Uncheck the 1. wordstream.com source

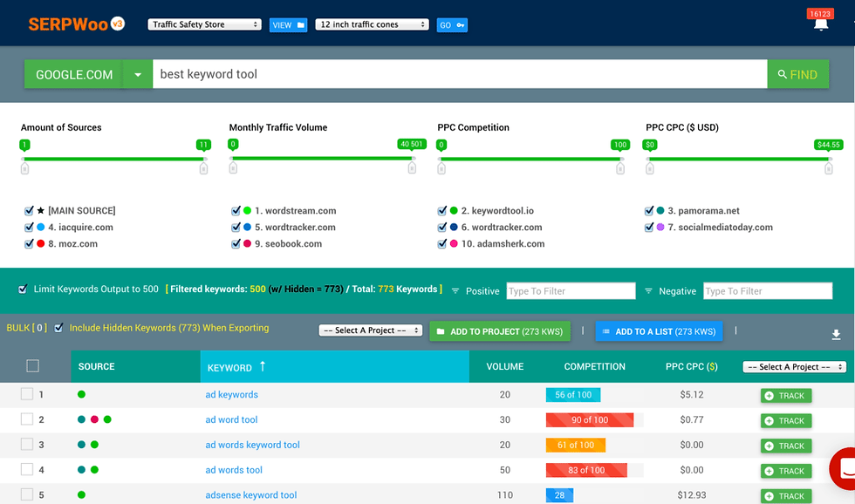[236, 210]
